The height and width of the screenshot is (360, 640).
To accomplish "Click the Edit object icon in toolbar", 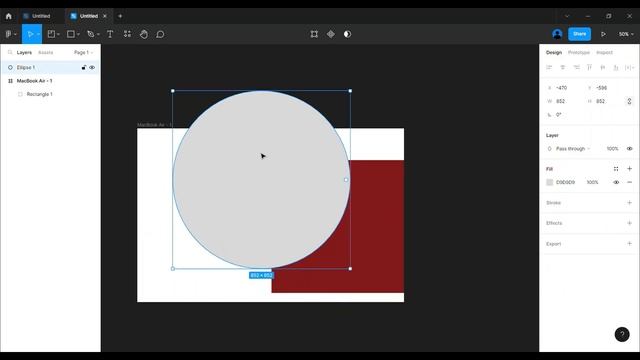I will 314,34.
